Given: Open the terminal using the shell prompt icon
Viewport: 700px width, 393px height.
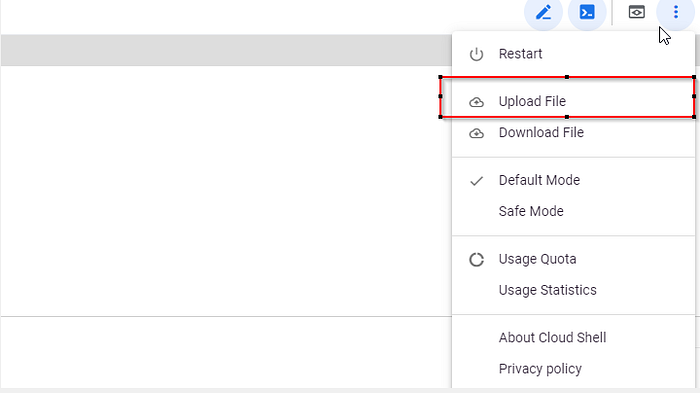Looking at the screenshot, I should [587, 13].
